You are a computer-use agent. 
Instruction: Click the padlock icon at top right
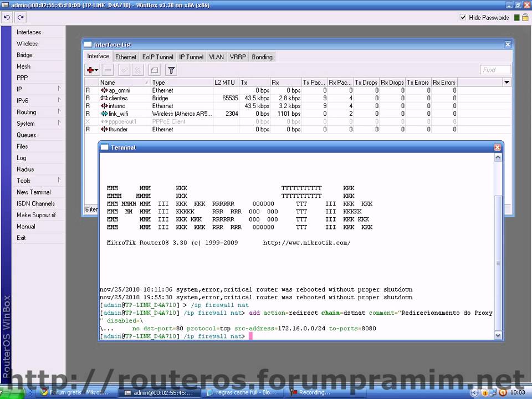click(525, 17)
